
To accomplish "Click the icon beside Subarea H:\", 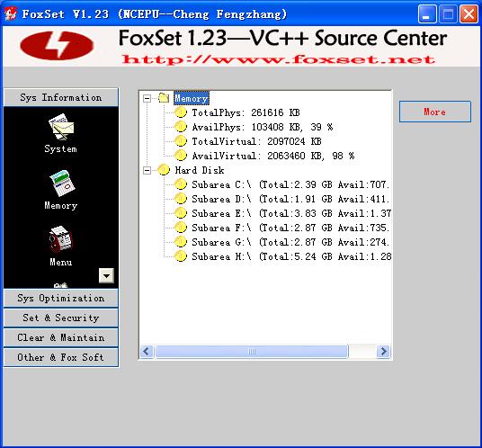I will [x=181, y=256].
